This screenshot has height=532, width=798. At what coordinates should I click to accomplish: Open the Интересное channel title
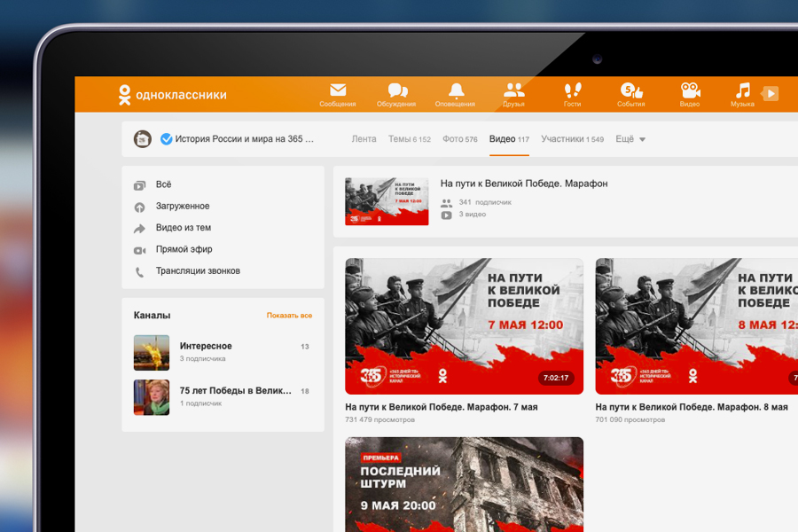tap(206, 346)
